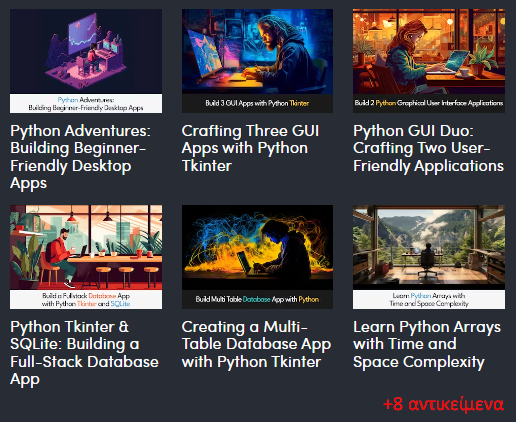Screen dimensions: 516x422
Task: Select the Multi Table Database App thumbnail
Action: pyautogui.click(x=257, y=257)
